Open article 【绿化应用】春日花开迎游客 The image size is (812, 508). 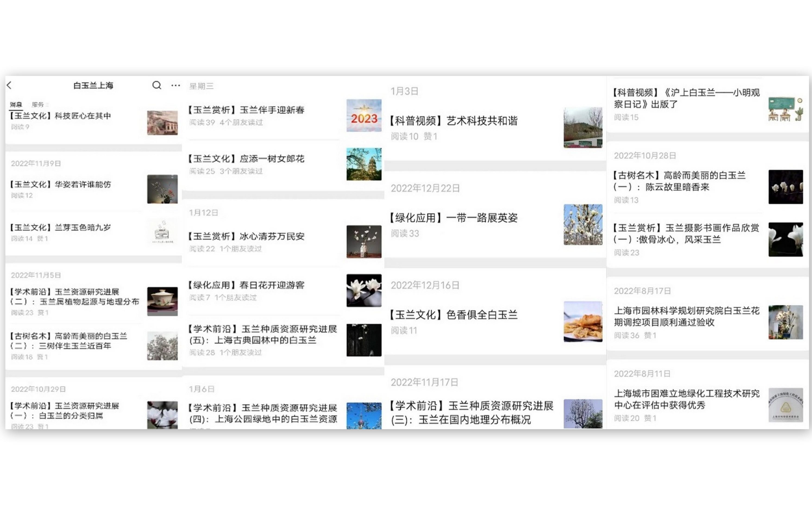point(246,285)
